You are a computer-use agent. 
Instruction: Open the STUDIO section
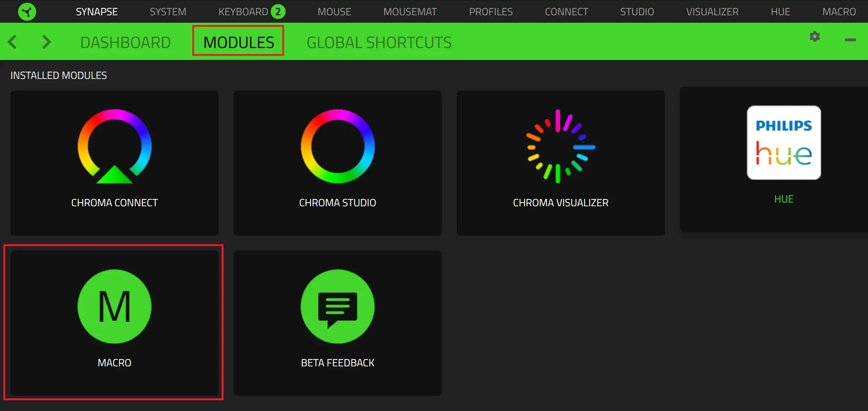(637, 12)
